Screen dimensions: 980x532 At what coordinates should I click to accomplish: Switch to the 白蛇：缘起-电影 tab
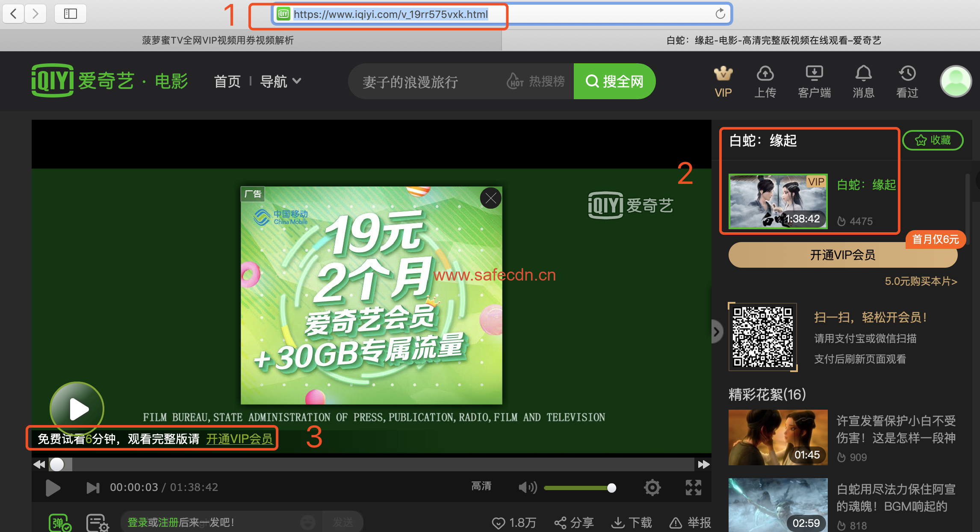point(774,40)
